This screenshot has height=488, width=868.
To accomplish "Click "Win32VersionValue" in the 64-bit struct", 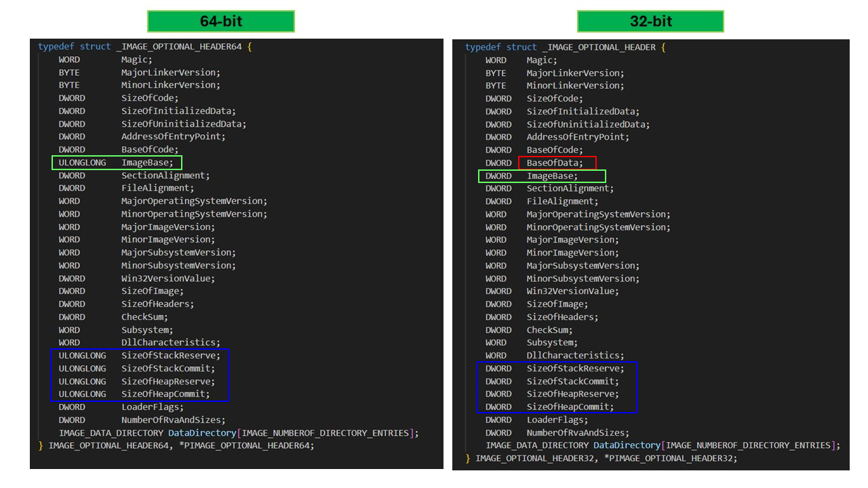I will pyautogui.click(x=165, y=279).
